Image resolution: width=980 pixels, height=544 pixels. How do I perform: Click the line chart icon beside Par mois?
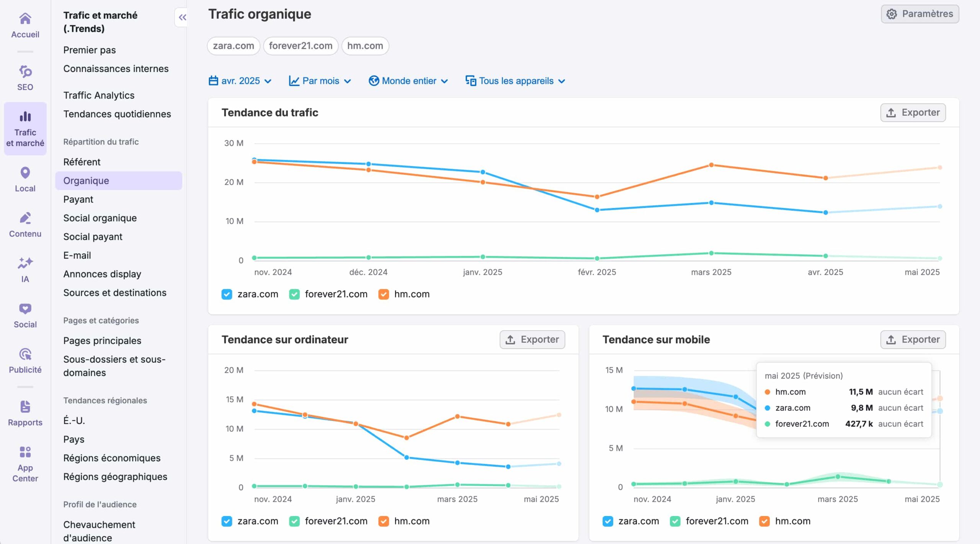coord(294,81)
